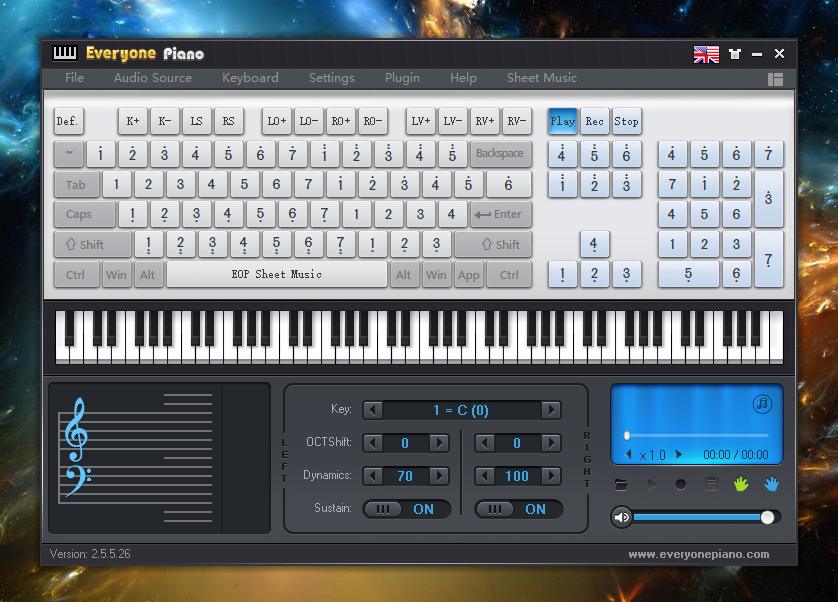838x602 pixels.
Task: Lower the Key with its left arrow
Action: (373, 410)
